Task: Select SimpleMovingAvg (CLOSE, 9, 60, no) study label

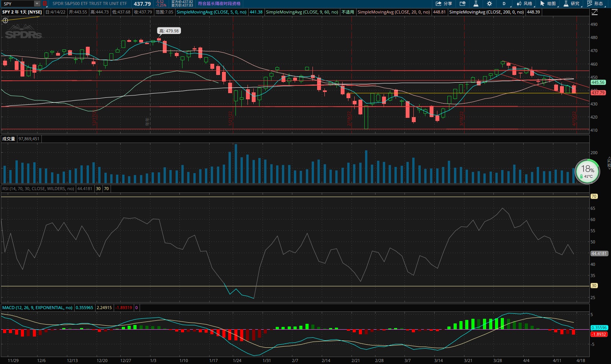Action: click(x=302, y=12)
